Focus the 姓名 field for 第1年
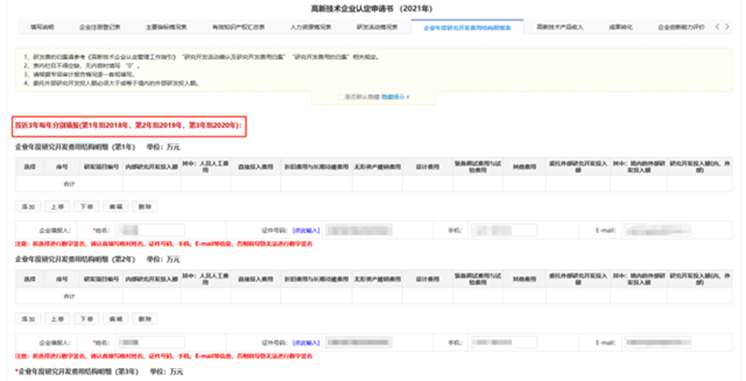Image resolution: width=746 pixels, height=381 pixels. point(151,230)
